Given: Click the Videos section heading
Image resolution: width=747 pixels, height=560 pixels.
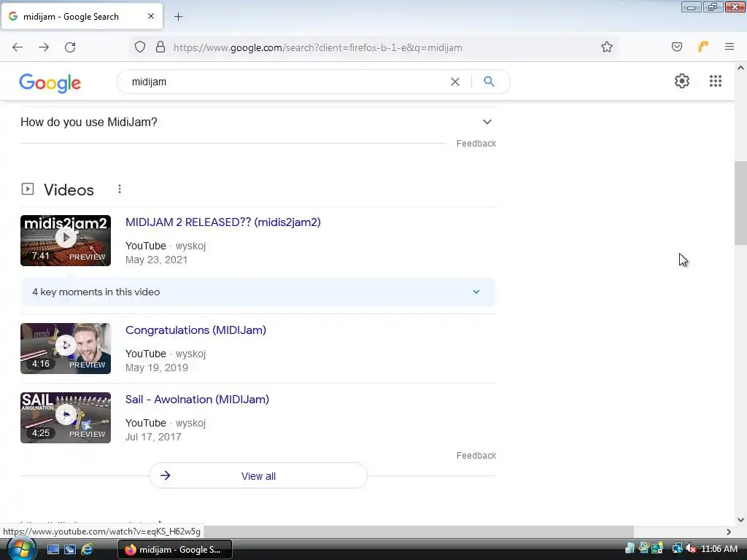Looking at the screenshot, I should click(x=69, y=190).
